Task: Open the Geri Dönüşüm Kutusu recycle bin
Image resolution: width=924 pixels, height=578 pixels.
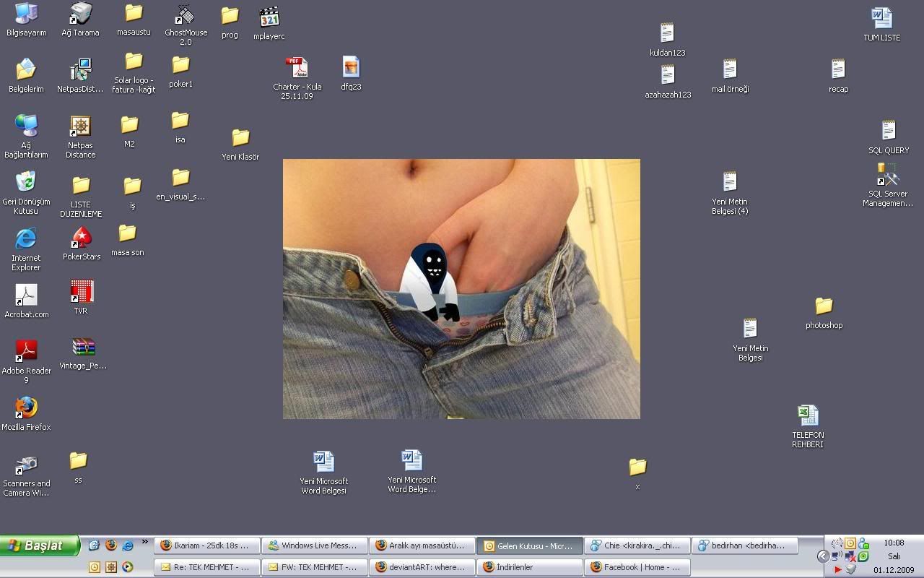Action: 26,182
